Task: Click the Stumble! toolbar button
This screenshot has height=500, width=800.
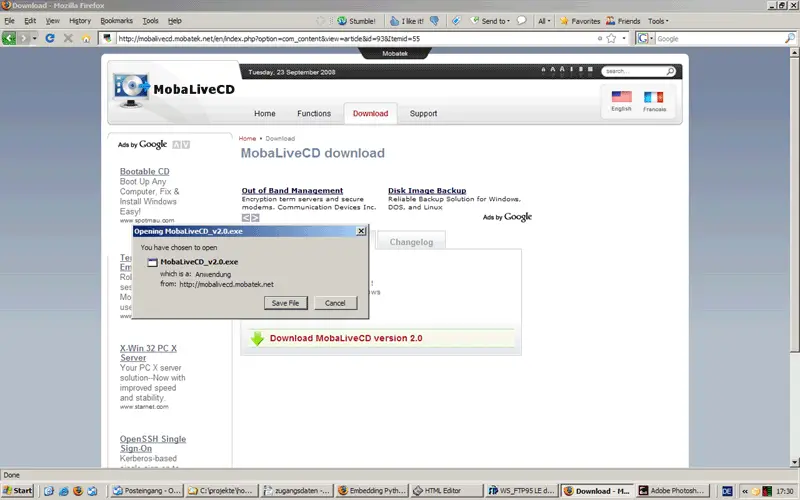Action: coord(357,21)
